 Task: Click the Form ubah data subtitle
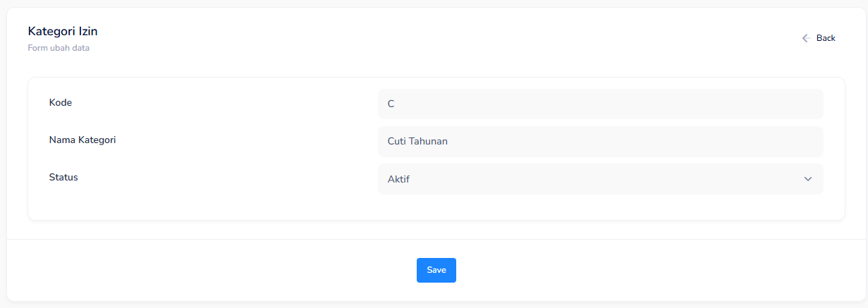59,49
